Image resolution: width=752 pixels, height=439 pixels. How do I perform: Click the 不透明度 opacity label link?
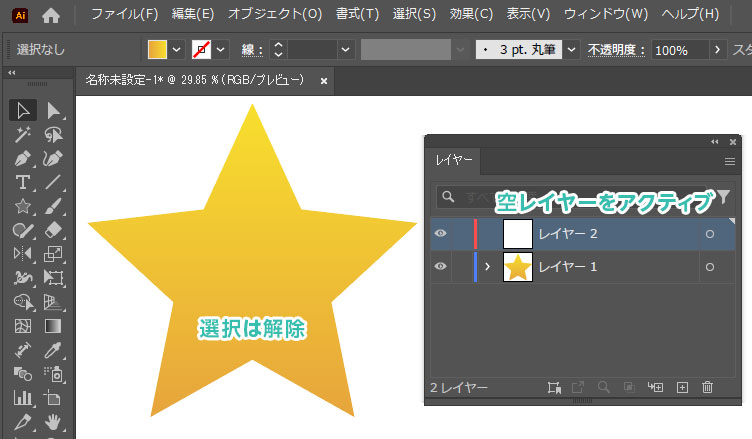(616, 49)
